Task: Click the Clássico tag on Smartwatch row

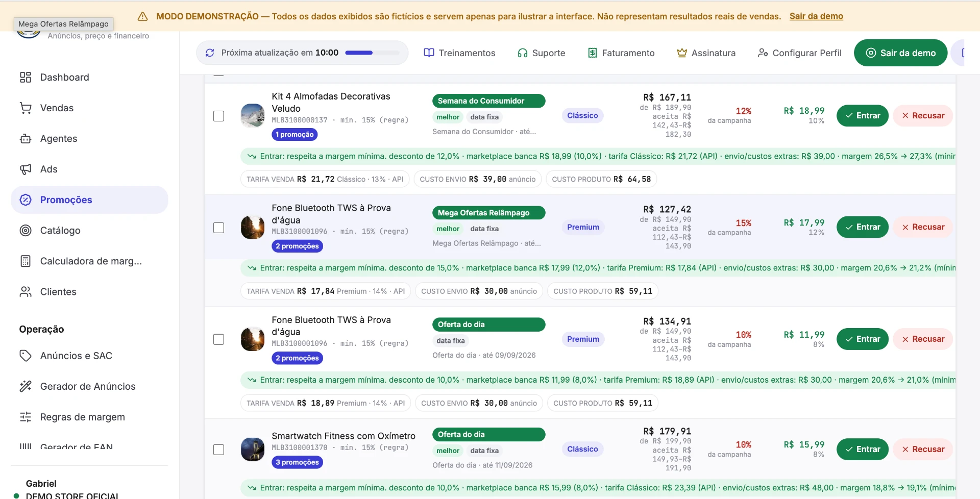Action: pyautogui.click(x=582, y=449)
